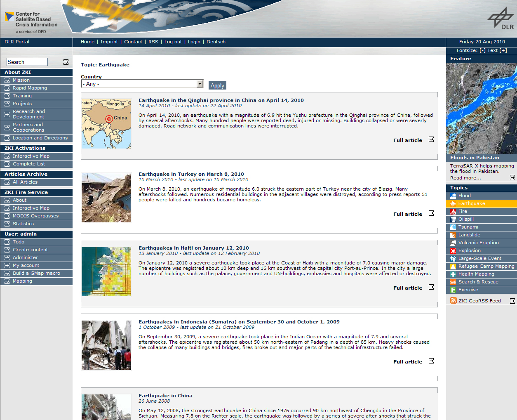Click the Health Mapping cross icon
Image resolution: width=517 pixels, height=420 pixels.
(x=453, y=274)
